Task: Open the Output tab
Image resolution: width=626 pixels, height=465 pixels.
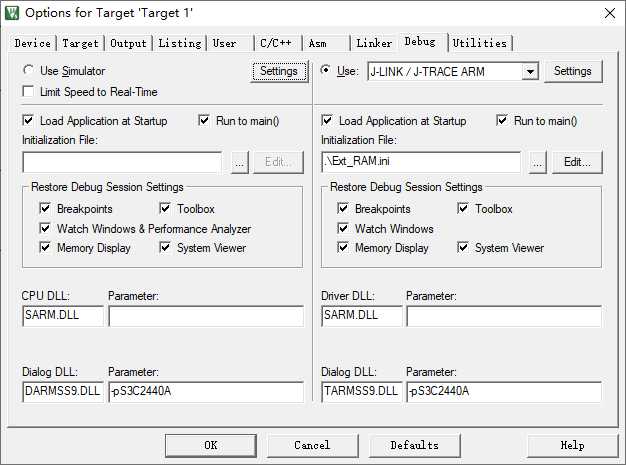Action: tap(128, 43)
